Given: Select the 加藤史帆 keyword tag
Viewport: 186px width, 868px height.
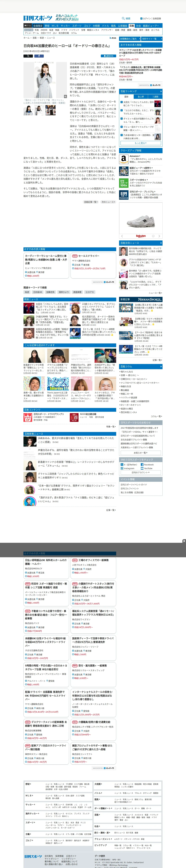Looking at the screenshot, I should coord(50,292).
